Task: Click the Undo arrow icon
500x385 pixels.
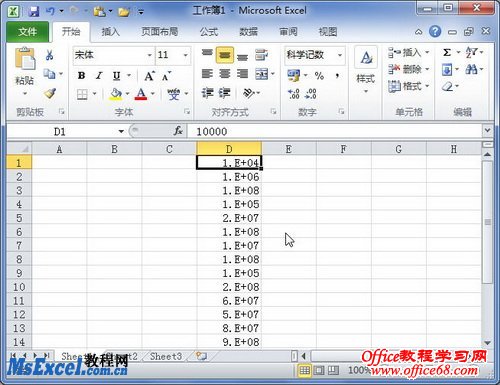Action: 51,12
